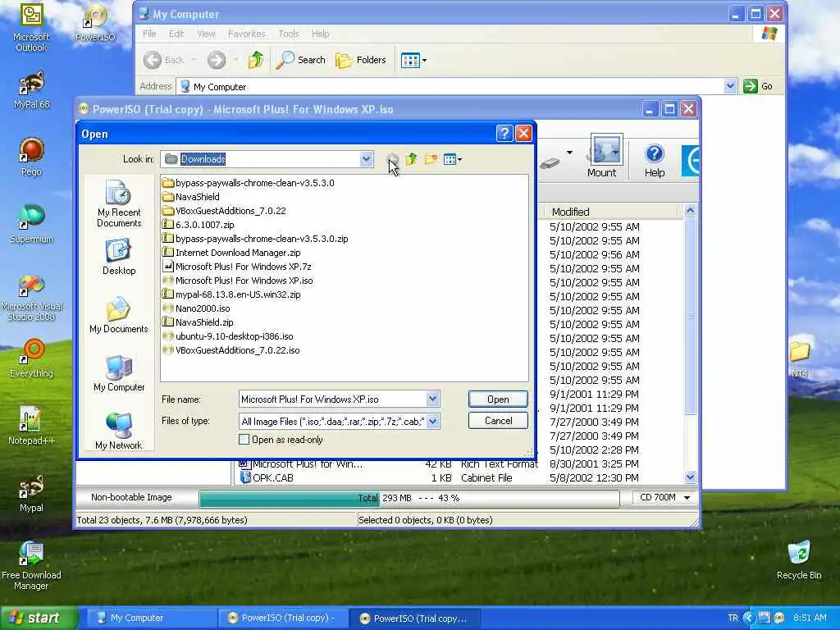Click Go button beside Address bar
The image size is (840, 630).
tap(758, 85)
